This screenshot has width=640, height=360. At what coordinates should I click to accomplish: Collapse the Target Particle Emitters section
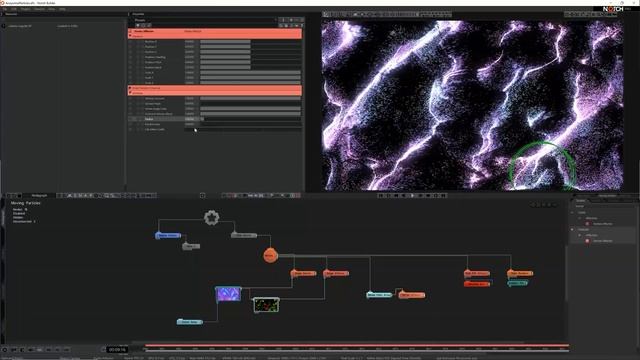point(215,88)
